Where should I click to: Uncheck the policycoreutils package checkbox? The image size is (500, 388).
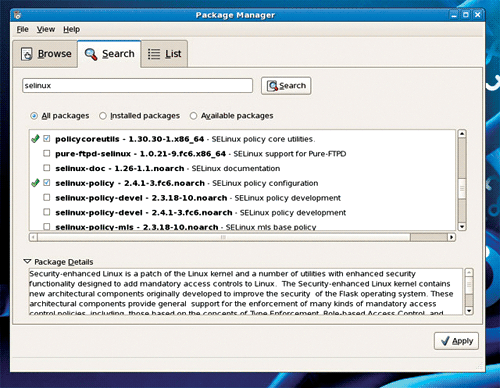click(x=47, y=139)
